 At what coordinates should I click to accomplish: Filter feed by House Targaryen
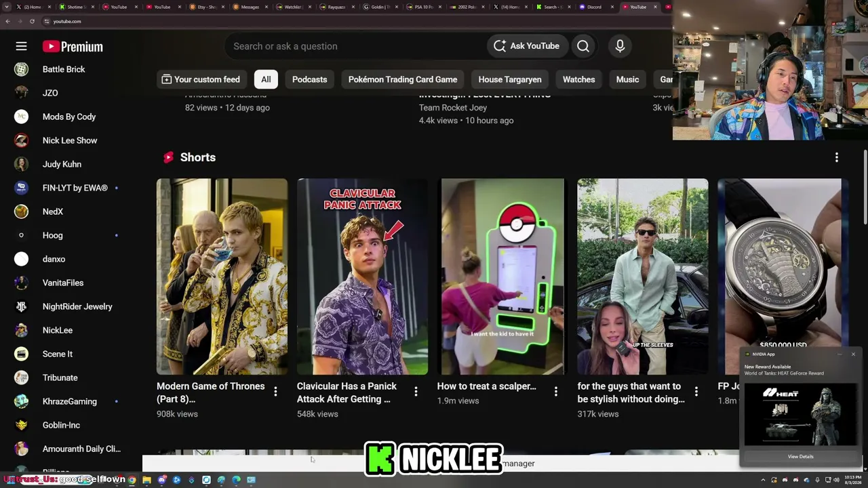tap(510, 79)
